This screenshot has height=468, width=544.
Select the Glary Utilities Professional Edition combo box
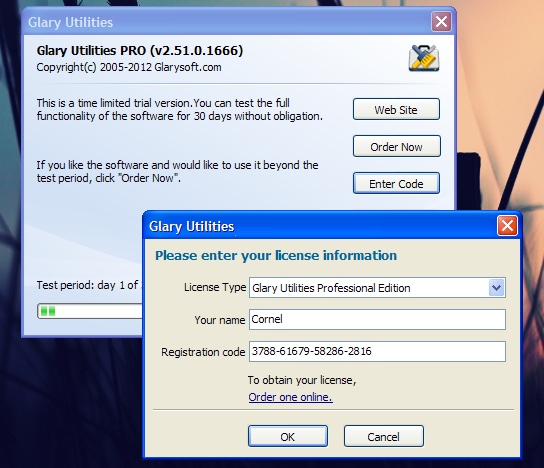point(377,288)
